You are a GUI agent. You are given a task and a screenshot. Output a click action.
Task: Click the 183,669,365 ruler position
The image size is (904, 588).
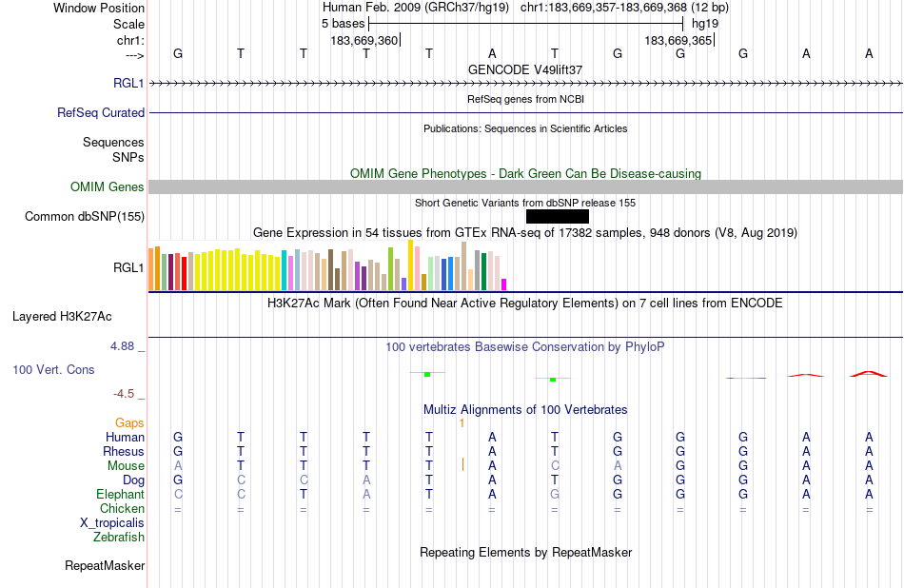(x=678, y=40)
